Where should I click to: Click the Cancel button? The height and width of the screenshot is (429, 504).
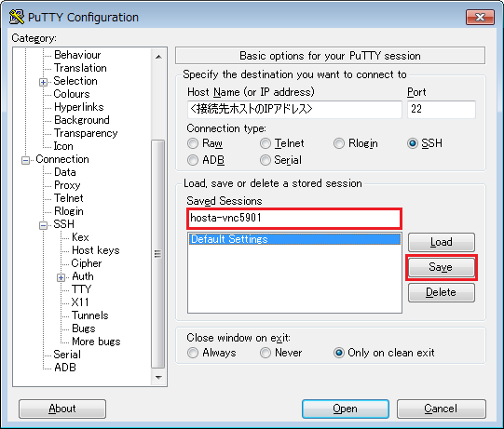pos(442,409)
